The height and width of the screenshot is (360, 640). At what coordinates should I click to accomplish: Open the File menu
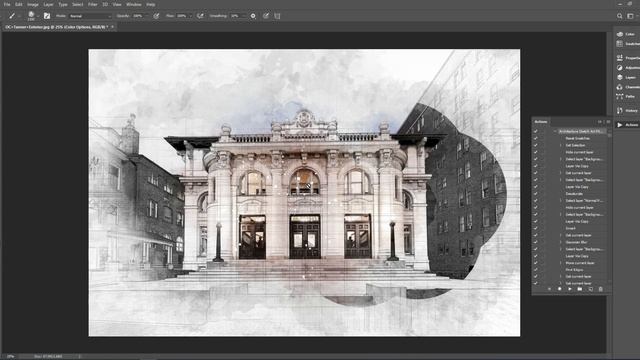pos(7,4)
